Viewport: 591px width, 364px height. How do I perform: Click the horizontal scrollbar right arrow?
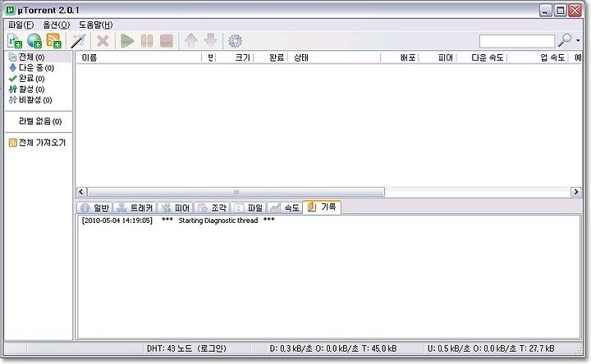(x=576, y=192)
